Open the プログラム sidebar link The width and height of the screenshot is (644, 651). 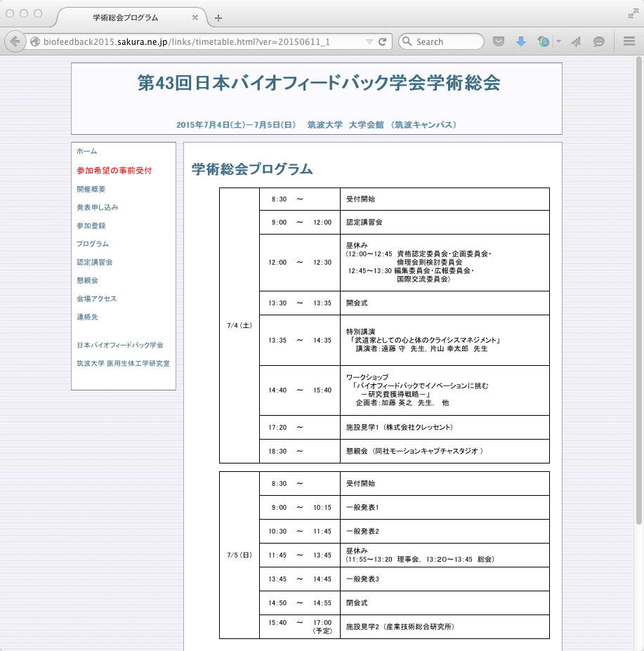[x=92, y=244]
